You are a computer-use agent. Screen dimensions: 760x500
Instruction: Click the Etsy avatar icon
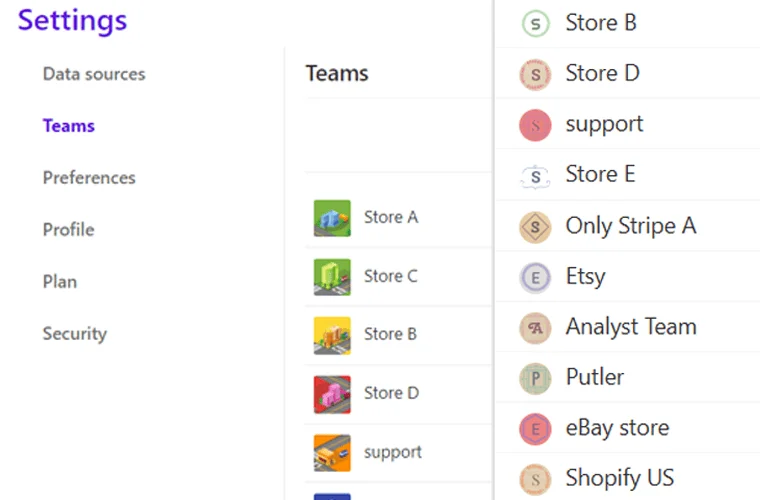535,278
